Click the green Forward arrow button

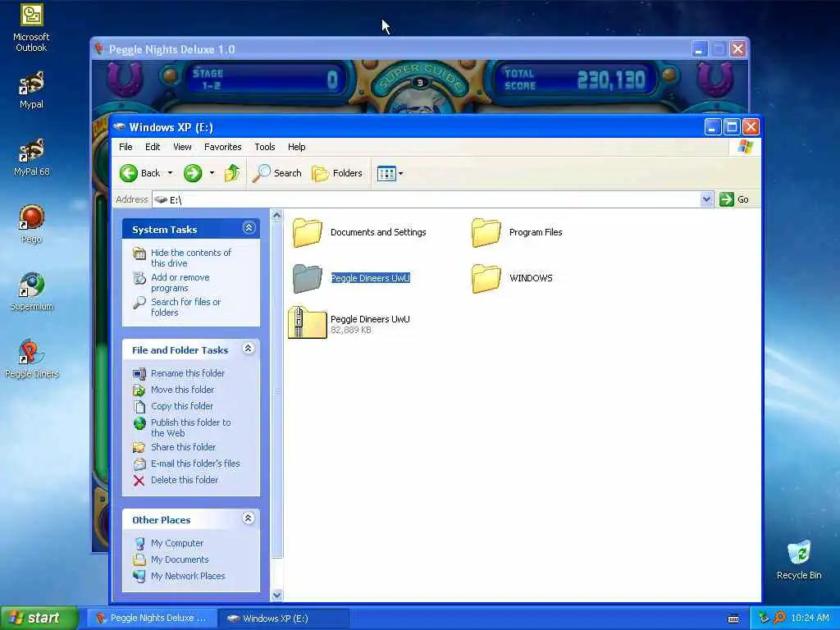click(193, 173)
